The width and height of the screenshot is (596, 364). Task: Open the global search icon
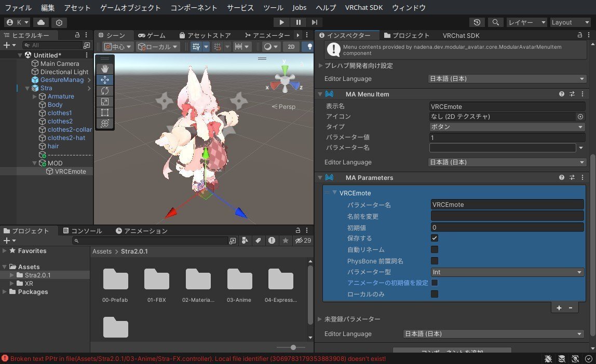[x=495, y=22]
